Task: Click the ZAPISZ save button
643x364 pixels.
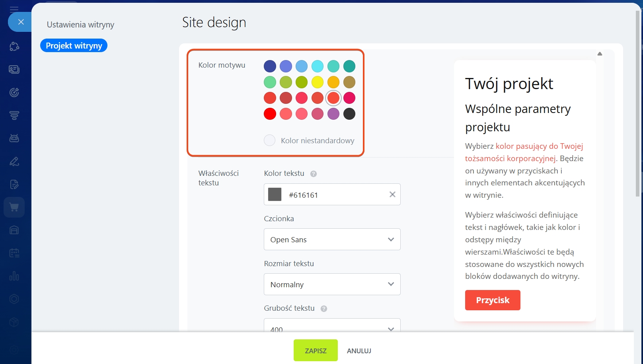Action: point(316,350)
